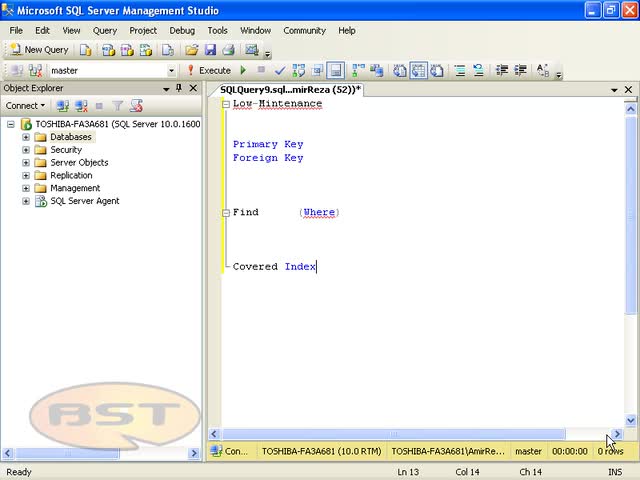Click the Execute button
The image size is (640, 480).
click(x=209, y=71)
